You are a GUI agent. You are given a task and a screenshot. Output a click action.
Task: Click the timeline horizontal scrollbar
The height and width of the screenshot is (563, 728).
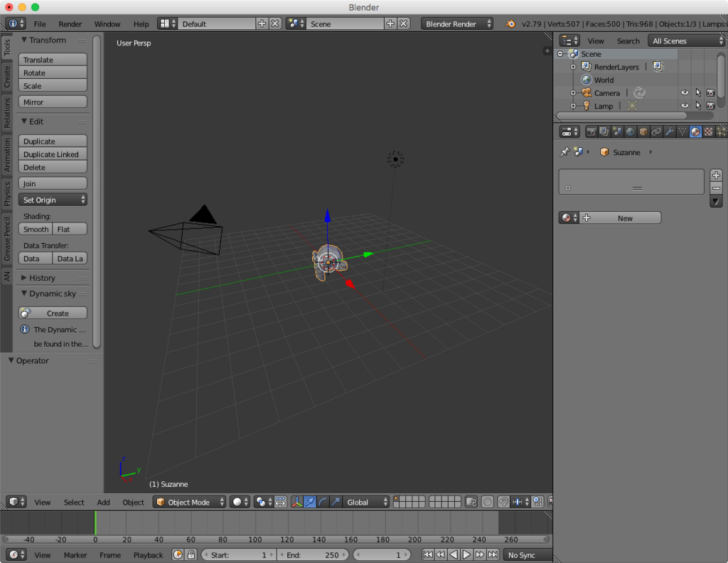pos(276,539)
